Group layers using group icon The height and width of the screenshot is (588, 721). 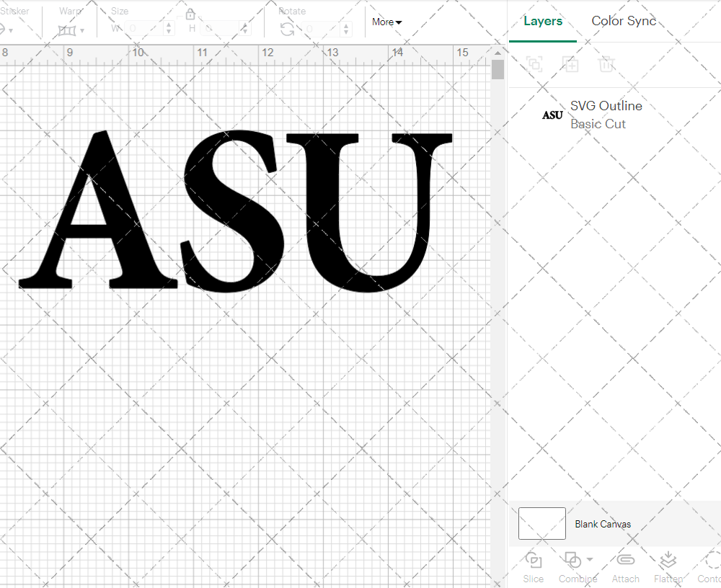pyautogui.click(x=534, y=64)
